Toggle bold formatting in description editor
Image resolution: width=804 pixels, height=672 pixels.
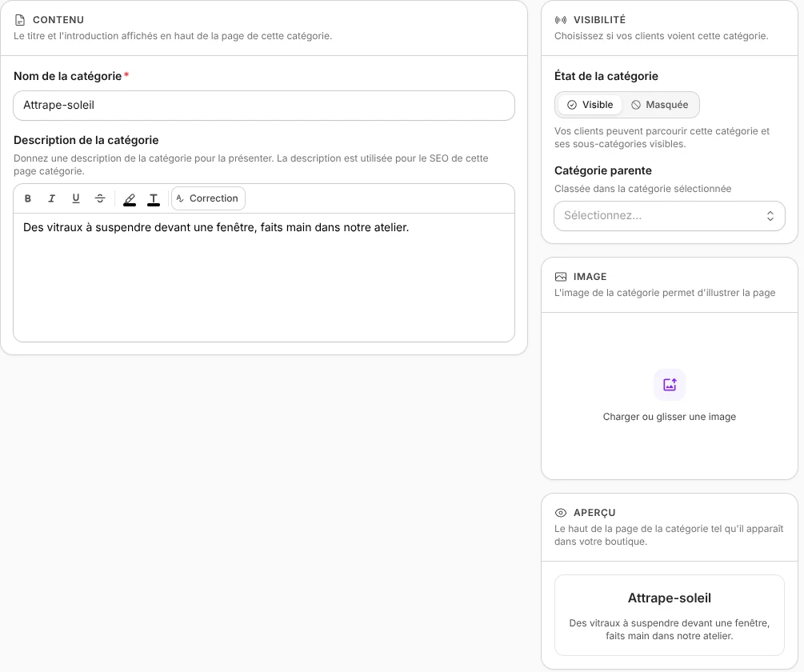28,198
